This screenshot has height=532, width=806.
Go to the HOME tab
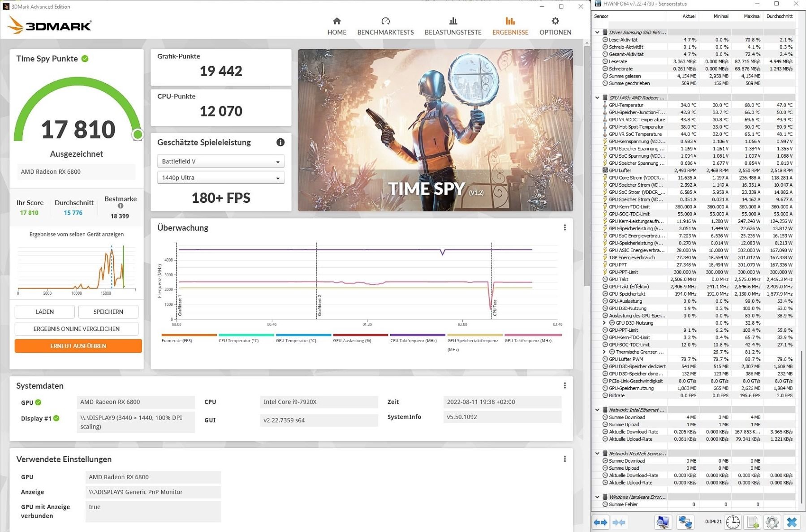coord(337,26)
